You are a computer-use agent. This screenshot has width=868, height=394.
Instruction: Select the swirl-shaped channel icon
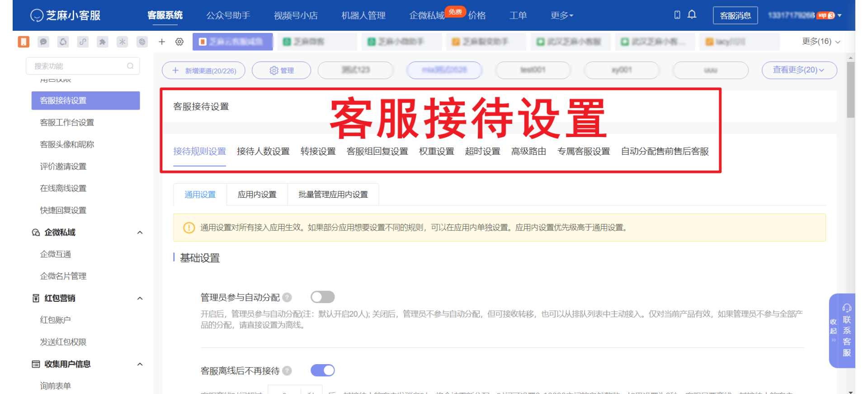[63, 42]
